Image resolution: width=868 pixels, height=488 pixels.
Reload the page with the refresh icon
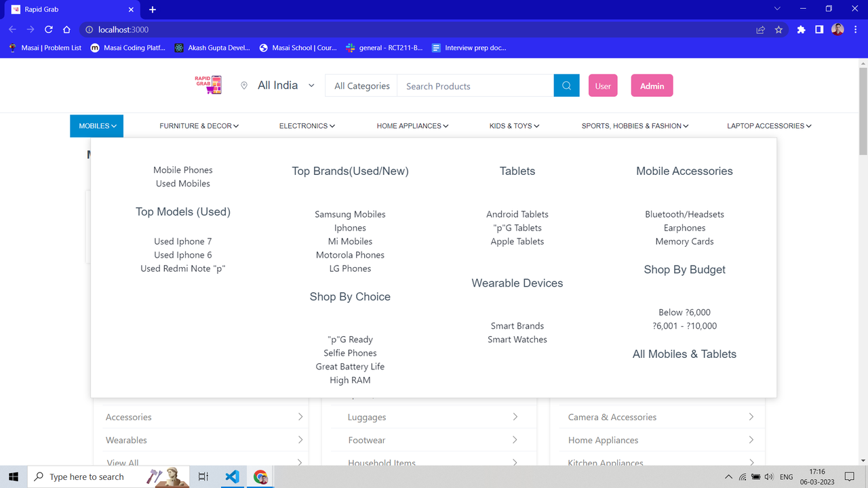[49, 30]
